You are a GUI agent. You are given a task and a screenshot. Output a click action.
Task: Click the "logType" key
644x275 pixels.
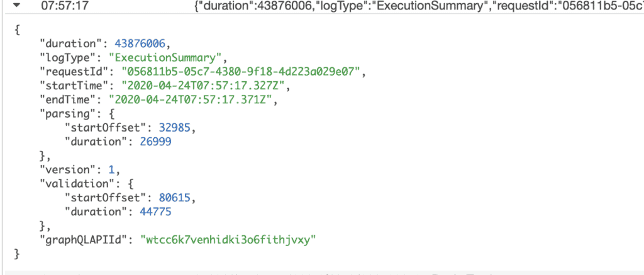[x=63, y=57]
